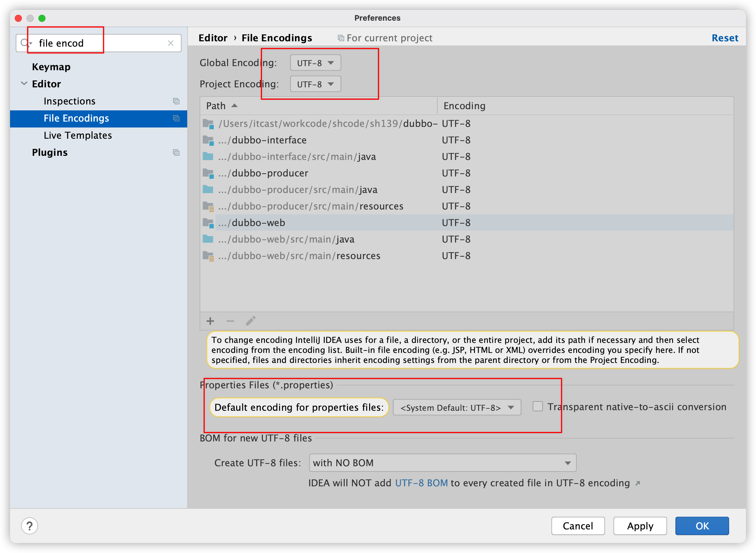Click project-level icon next to Inspections

click(176, 101)
